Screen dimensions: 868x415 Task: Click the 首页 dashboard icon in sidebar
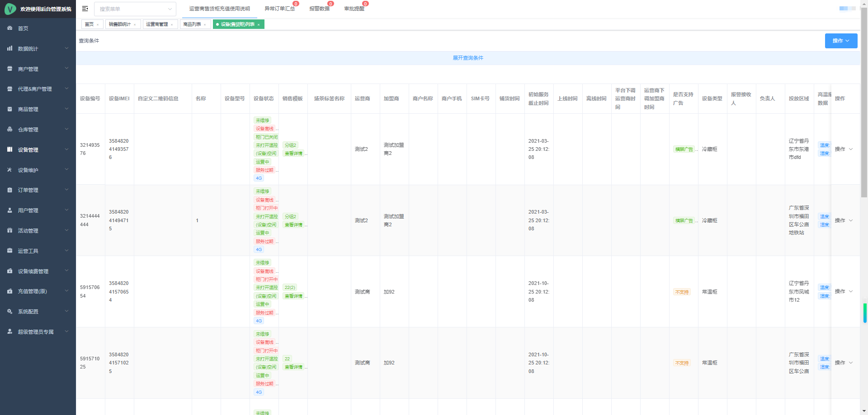pos(10,28)
